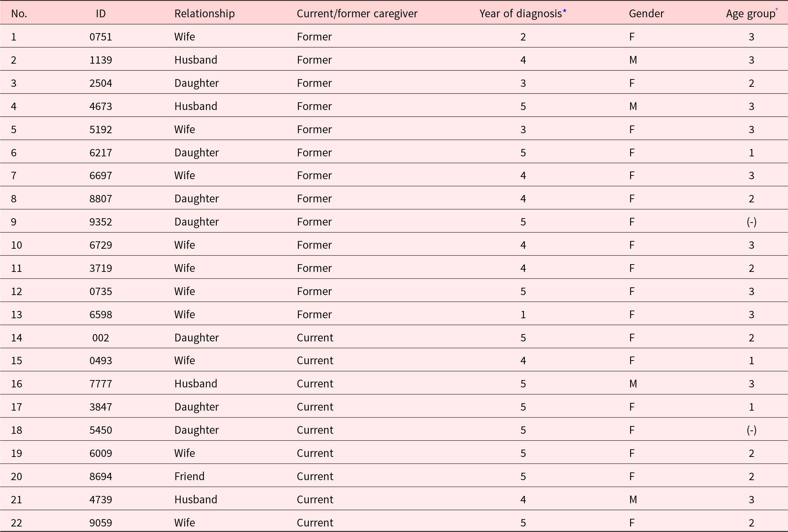The image size is (788, 532).
Task: Click the Gender column header
Action: coord(646,14)
